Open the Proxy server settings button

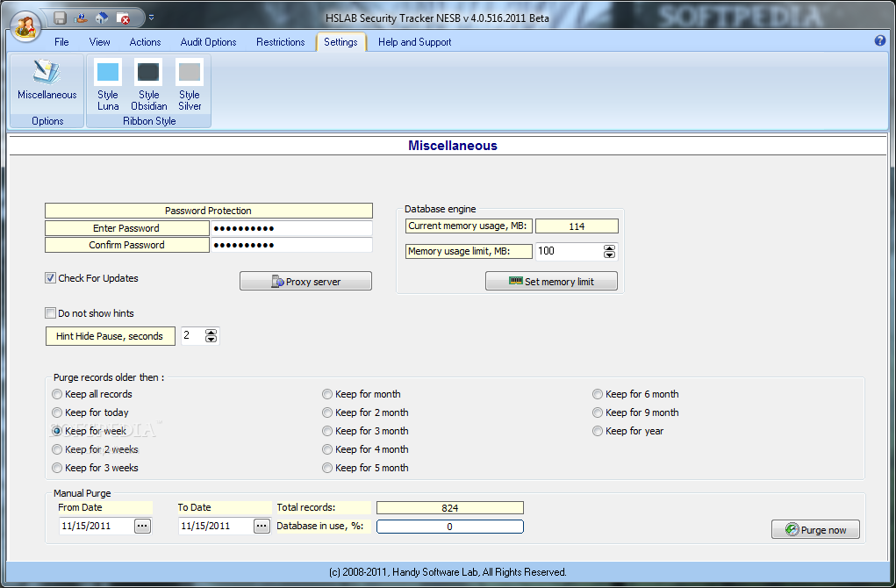click(x=305, y=281)
